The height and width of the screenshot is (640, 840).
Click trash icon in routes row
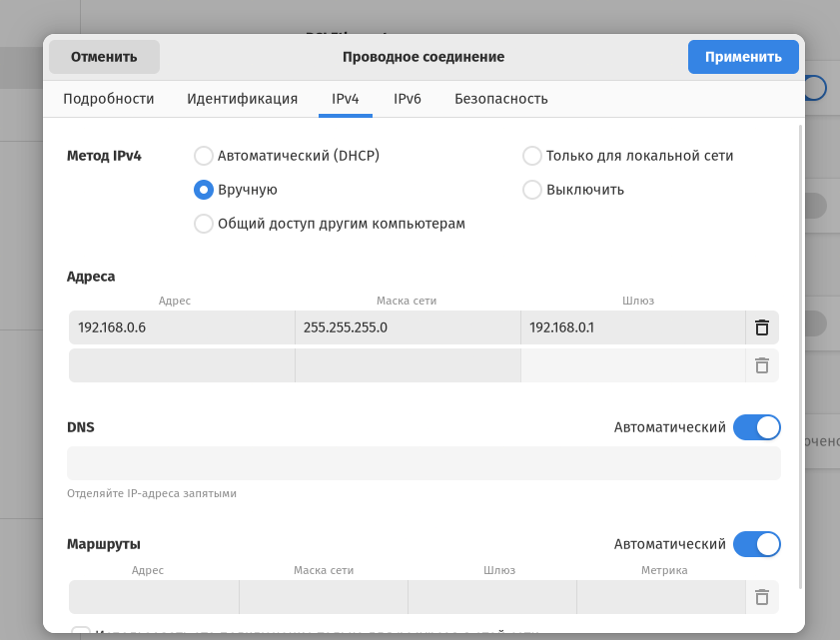click(761, 597)
